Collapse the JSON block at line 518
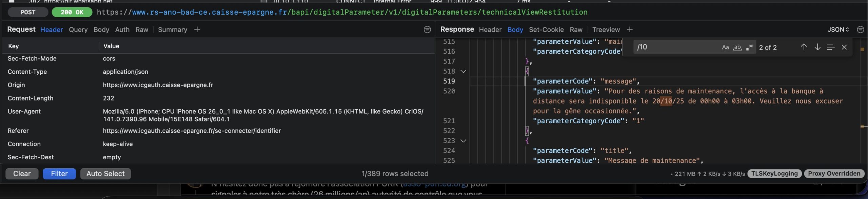The width and height of the screenshot is (868, 199). pyautogui.click(x=463, y=71)
